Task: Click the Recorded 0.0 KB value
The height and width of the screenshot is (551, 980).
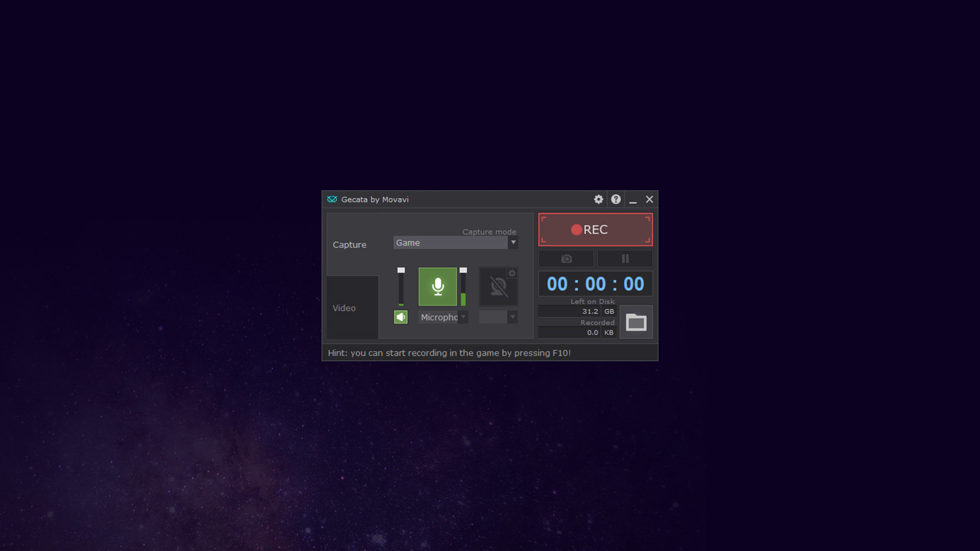Action: (x=577, y=333)
